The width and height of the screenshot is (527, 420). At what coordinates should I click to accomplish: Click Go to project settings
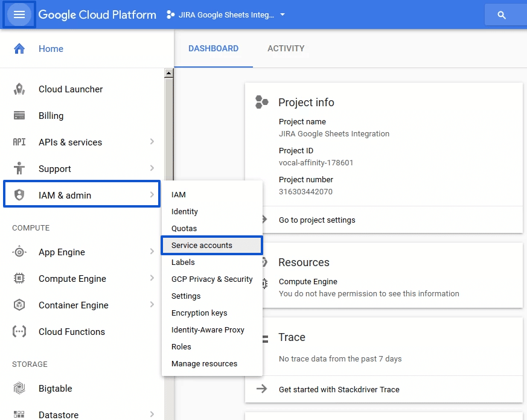pyautogui.click(x=317, y=220)
